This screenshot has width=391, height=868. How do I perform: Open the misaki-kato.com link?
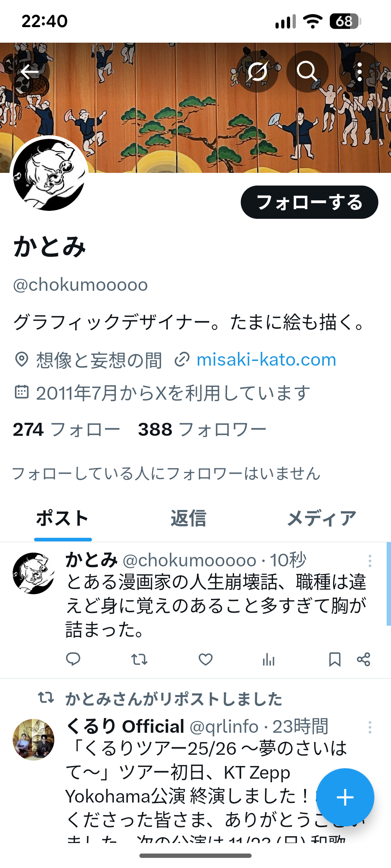tap(266, 359)
